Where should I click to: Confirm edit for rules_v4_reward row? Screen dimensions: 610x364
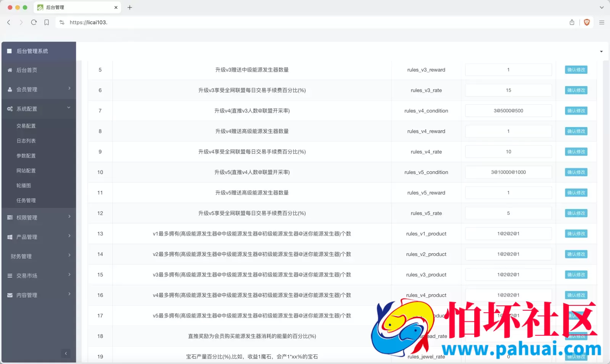[x=576, y=131]
